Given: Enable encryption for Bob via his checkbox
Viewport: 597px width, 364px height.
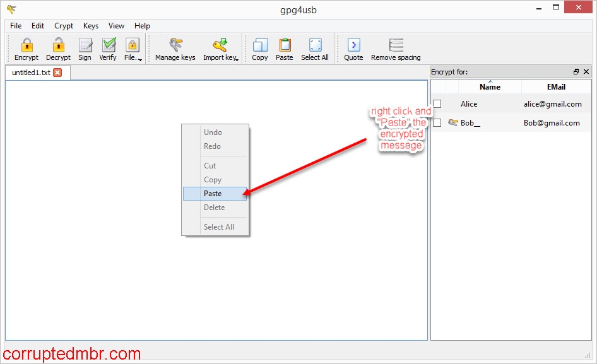Looking at the screenshot, I should [437, 123].
